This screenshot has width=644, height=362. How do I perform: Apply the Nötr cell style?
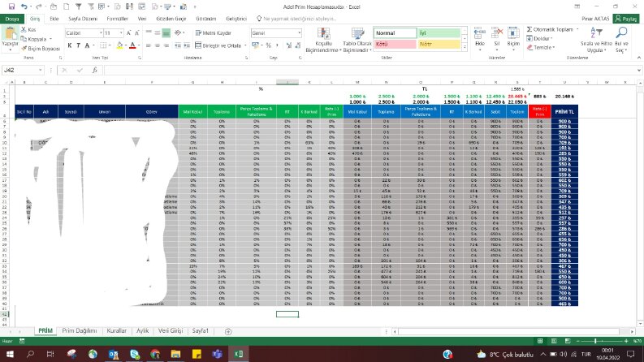[439, 44]
